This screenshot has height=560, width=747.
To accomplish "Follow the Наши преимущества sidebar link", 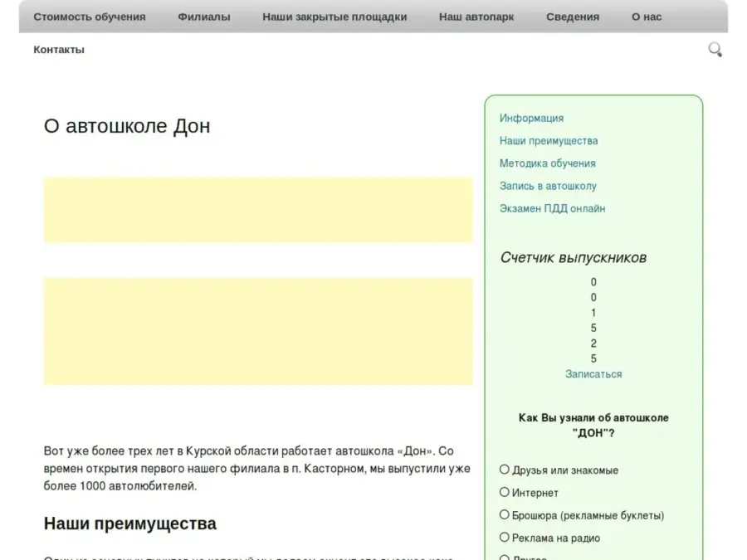I will pyautogui.click(x=549, y=141).
